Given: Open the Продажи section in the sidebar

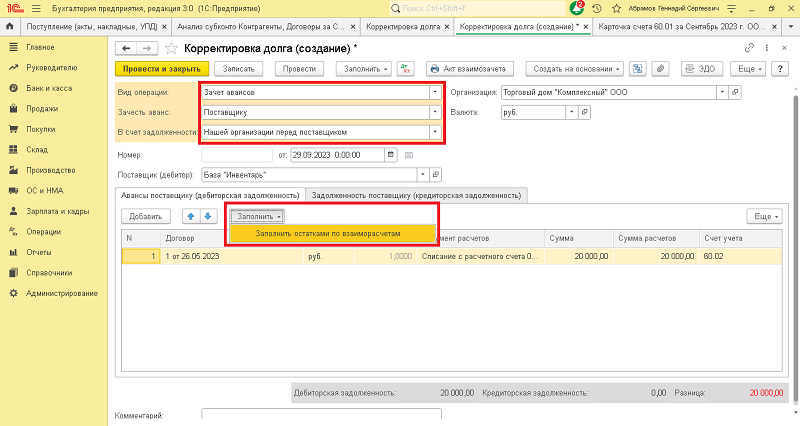Looking at the screenshot, I should (41, 108).
